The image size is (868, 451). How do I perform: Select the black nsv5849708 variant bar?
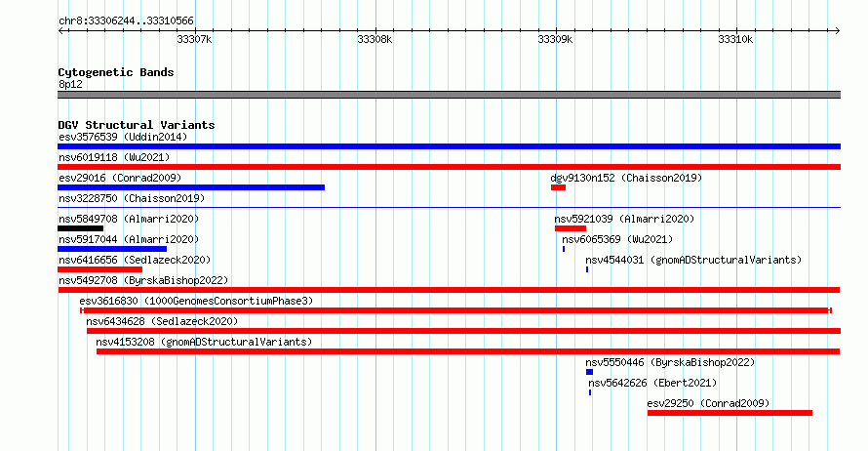pos(80,228)
